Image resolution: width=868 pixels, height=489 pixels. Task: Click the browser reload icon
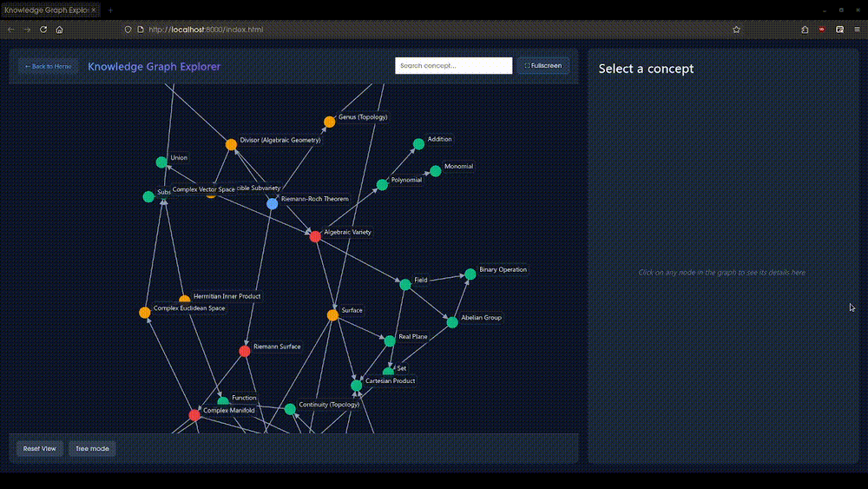click(x=43, y=30)
